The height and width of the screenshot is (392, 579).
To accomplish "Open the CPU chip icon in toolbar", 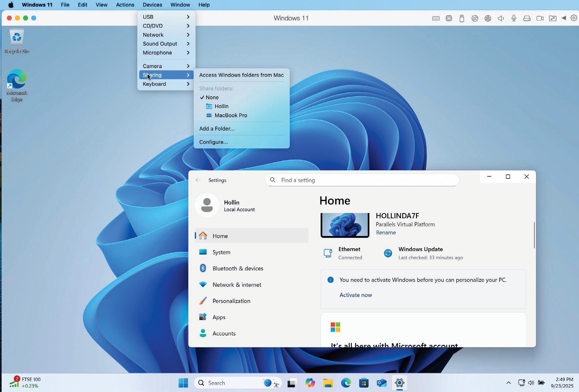I will (449, 18).
